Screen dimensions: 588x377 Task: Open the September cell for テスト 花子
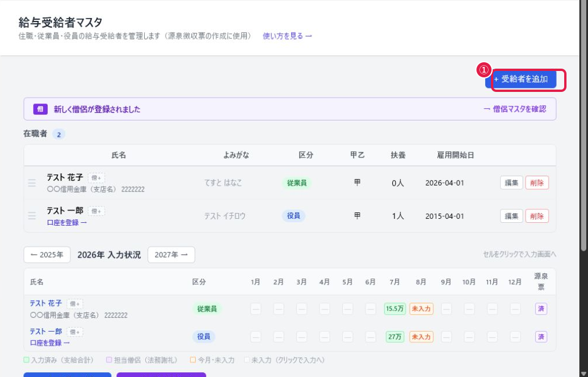tap(446, 309)
